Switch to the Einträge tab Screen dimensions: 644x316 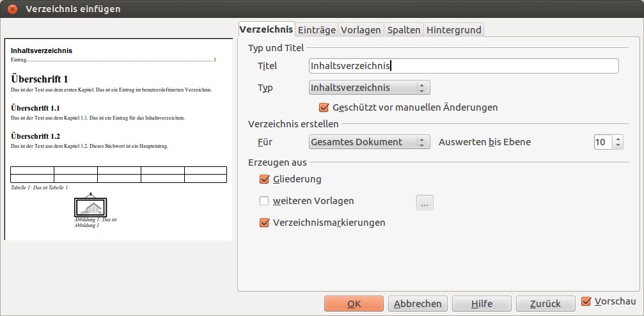click(x=317, y=30)
